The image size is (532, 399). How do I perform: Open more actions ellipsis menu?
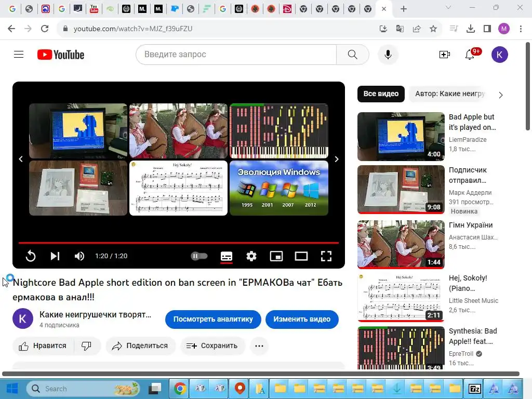(x=259, y=345)
